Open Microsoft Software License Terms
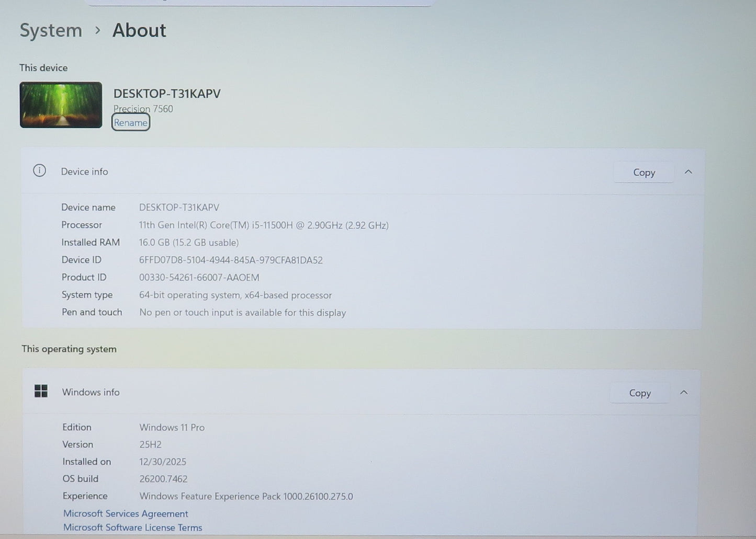 coord(132,527)
